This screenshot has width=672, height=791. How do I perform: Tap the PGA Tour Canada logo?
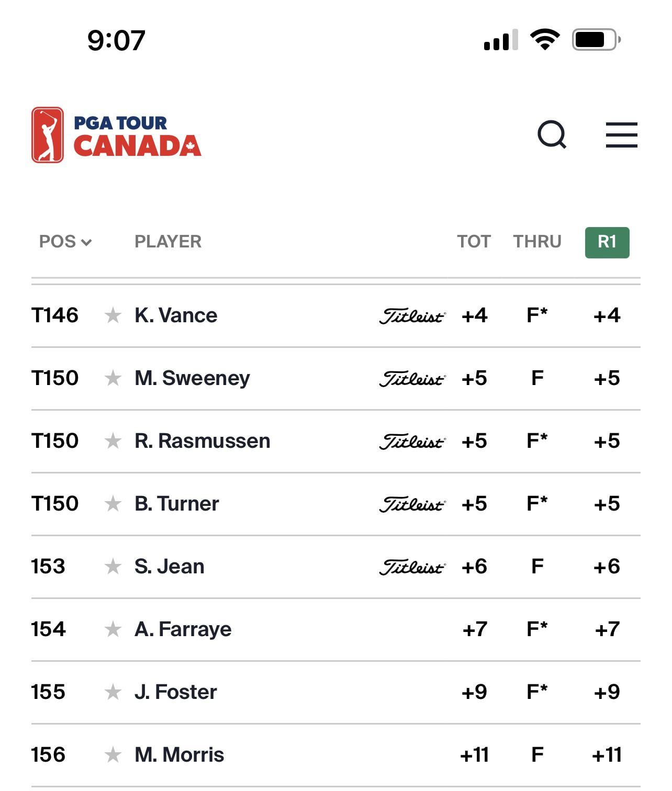click(x=116, y=135)
